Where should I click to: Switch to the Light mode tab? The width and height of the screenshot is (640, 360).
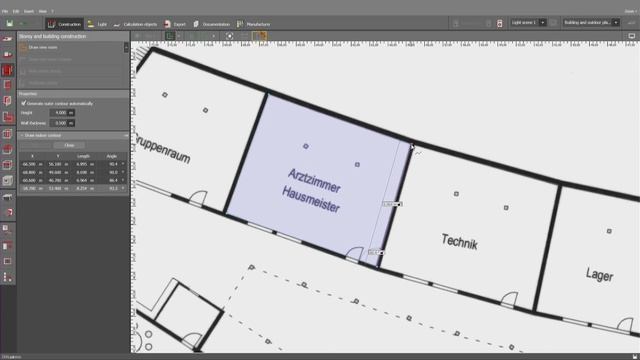pos(97,24)
